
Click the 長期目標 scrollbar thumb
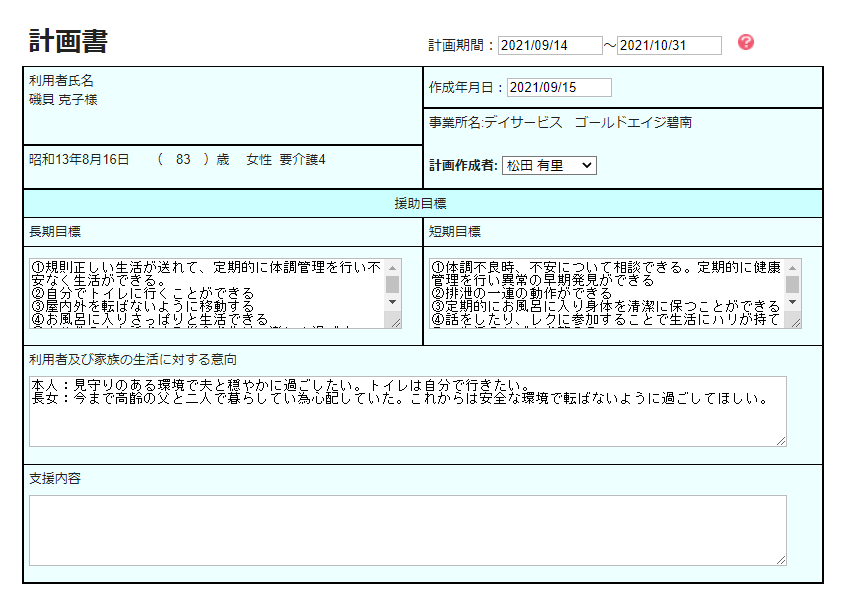pyautogui.click(x=393, y=283)
